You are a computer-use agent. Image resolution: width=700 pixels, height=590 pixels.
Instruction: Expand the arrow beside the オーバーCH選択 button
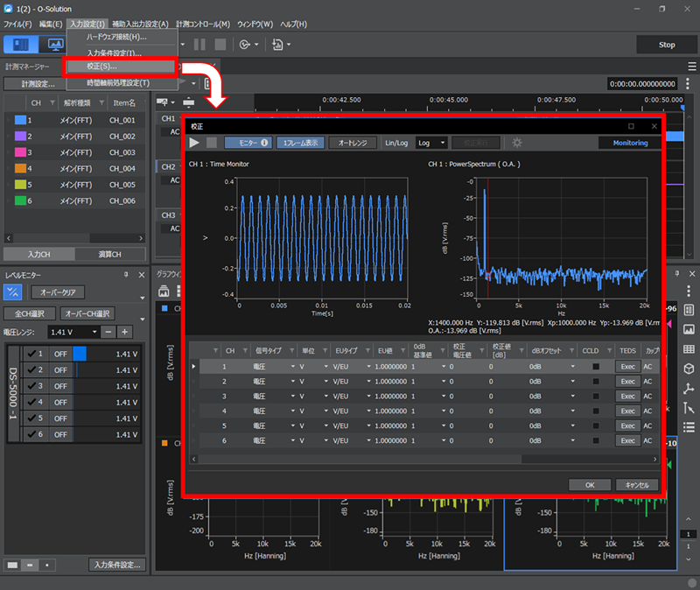143,319
